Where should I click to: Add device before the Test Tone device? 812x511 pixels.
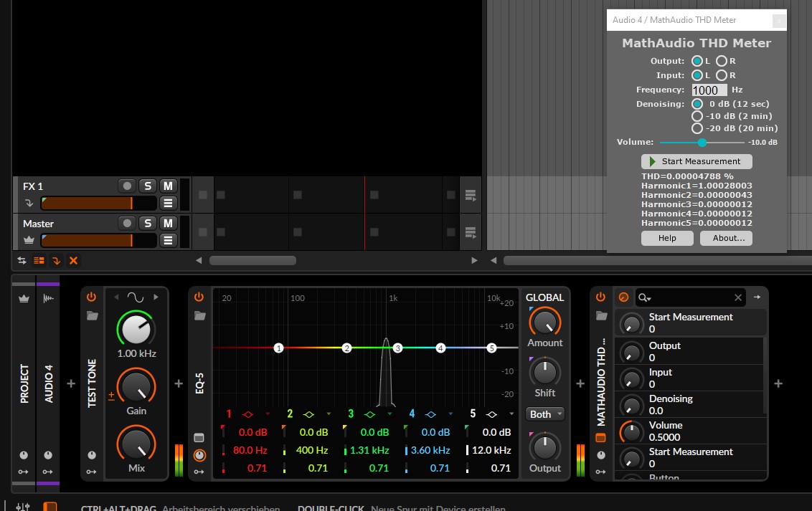click(x=71, y=383)
